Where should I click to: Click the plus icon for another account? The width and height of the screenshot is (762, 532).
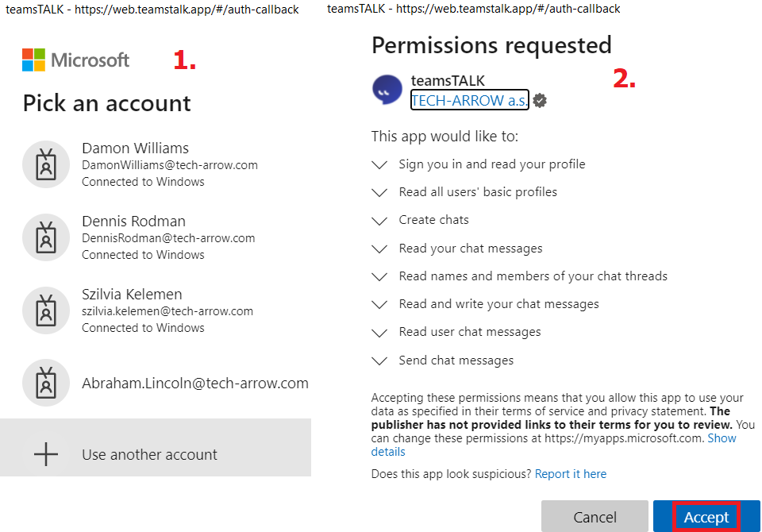click(46, 454)
